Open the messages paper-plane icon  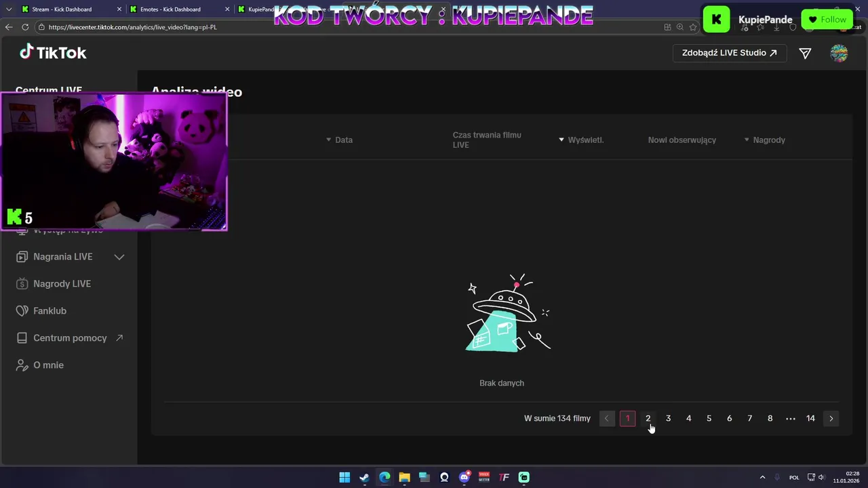tap(805, 53)
